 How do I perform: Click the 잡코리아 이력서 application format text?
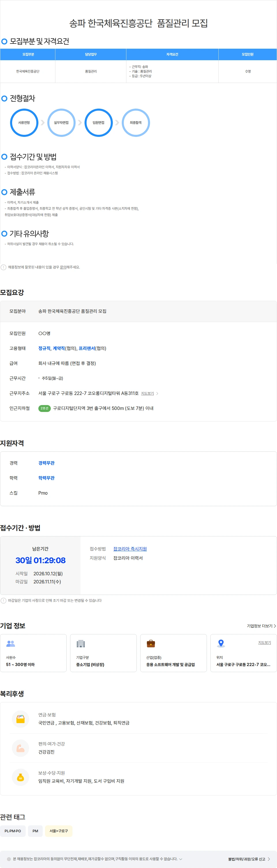128,558
